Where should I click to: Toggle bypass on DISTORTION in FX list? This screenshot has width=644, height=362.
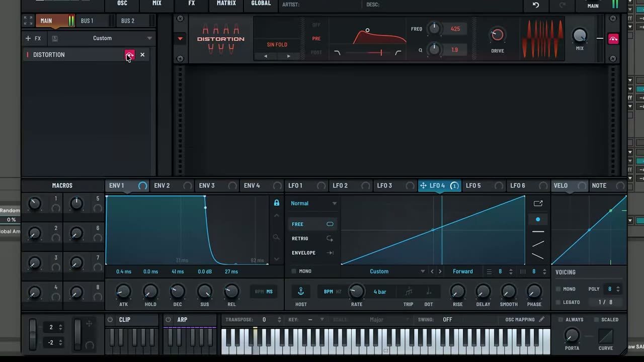click(x=129, y=55)
